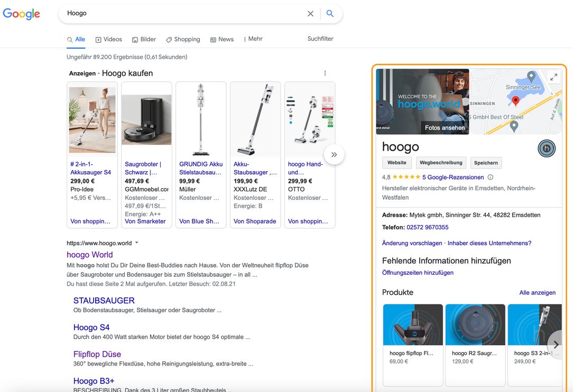
Task: Click the black robot vacuum ad image
Action: click(146, 120)
